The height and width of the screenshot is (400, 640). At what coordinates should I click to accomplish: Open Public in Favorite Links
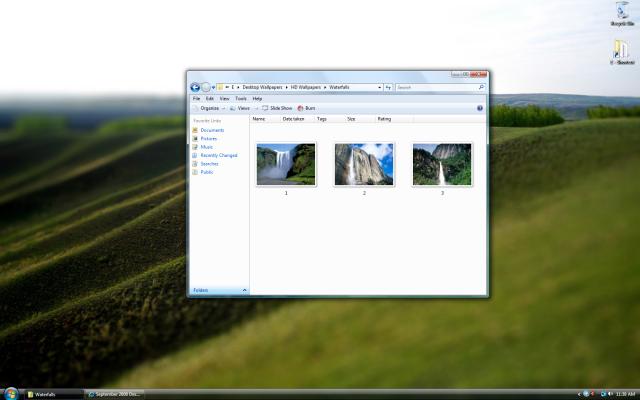point(207,172)
